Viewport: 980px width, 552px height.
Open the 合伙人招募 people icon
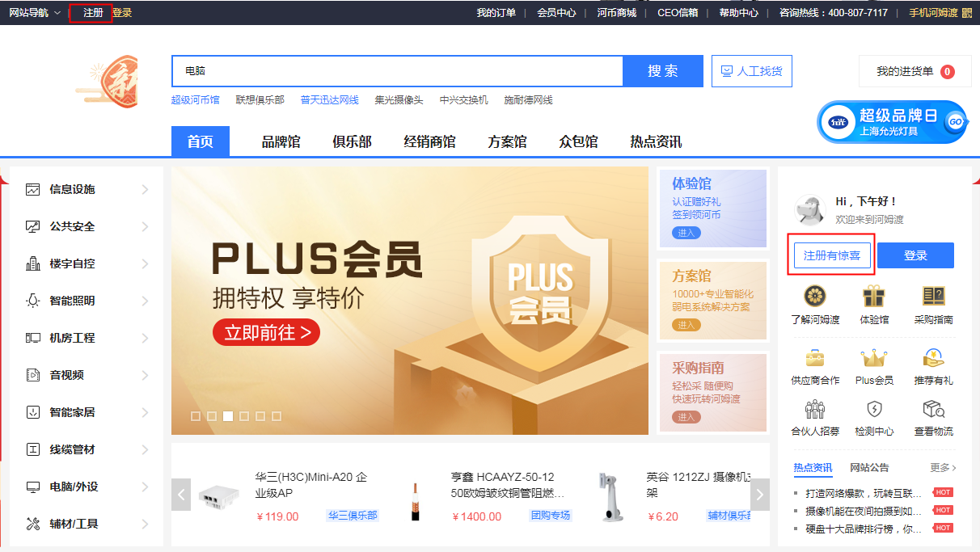(815, 409)
